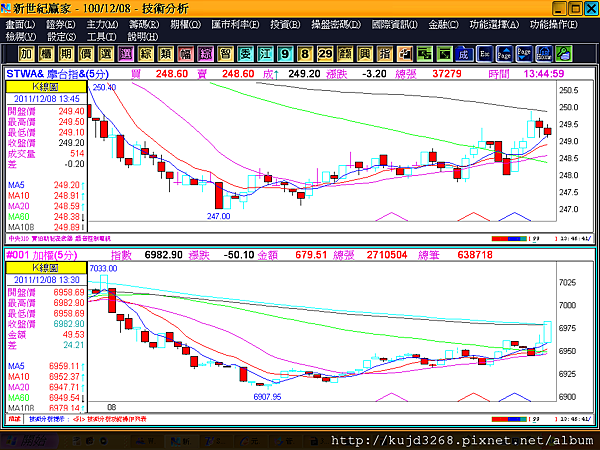The width and height of the screenshot is (600, 450).
Task: Click the cyan 委 toolbar icon
Action: click(x=245, y=54)
